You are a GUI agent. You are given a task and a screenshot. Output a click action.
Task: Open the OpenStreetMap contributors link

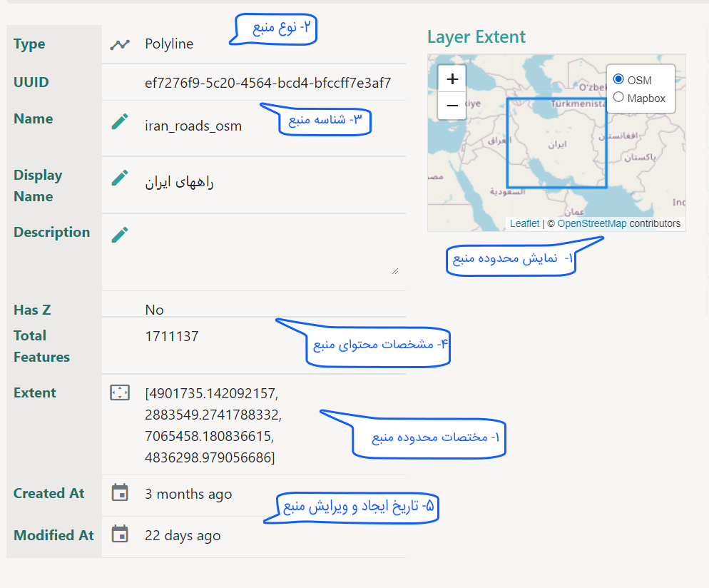[592, 224]
